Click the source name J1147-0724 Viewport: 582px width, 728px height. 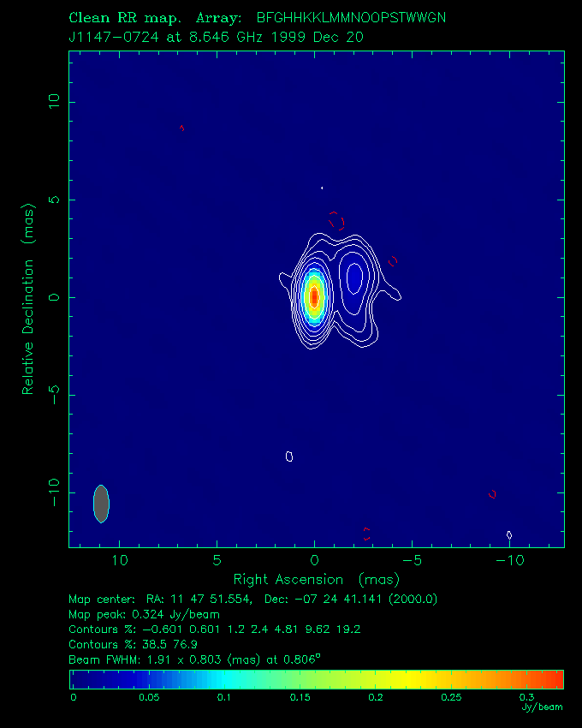click(114, 37)
